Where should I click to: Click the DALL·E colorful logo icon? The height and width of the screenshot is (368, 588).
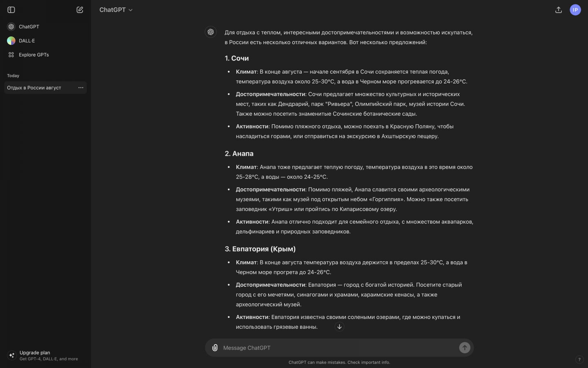coord(11,40)
